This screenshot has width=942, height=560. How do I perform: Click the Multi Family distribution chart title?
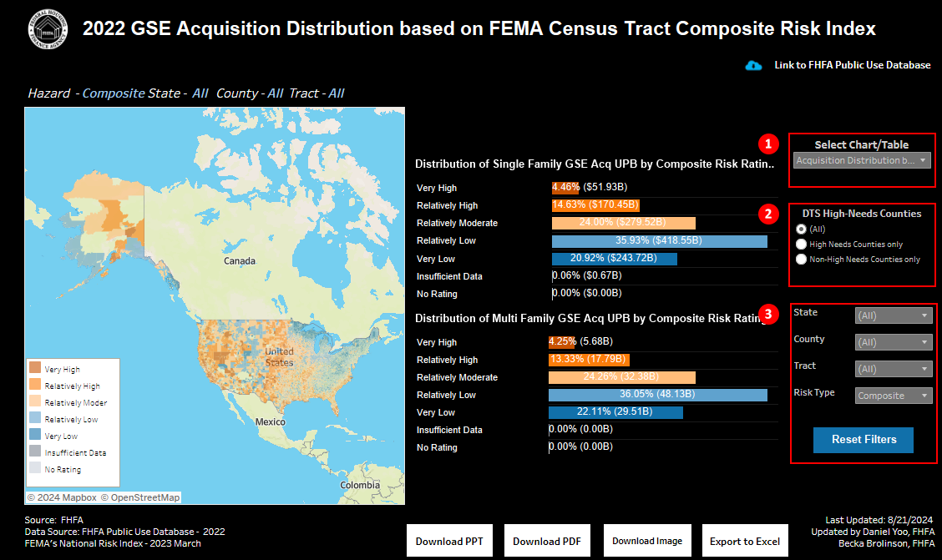[x=590, y=318]
